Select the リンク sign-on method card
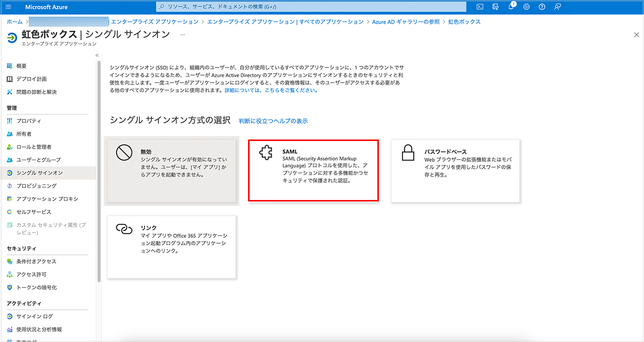Viewport: 644px width, 342px height. pos(172,247)
